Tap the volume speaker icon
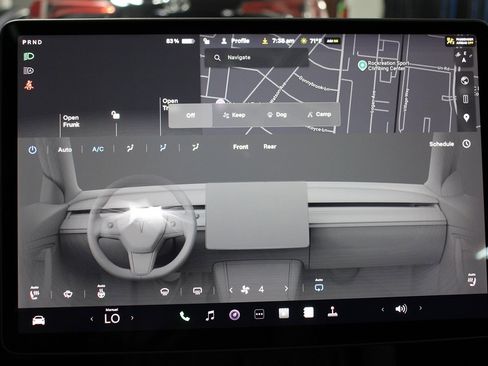Screen dimensions: 488x366 (401, 309)
